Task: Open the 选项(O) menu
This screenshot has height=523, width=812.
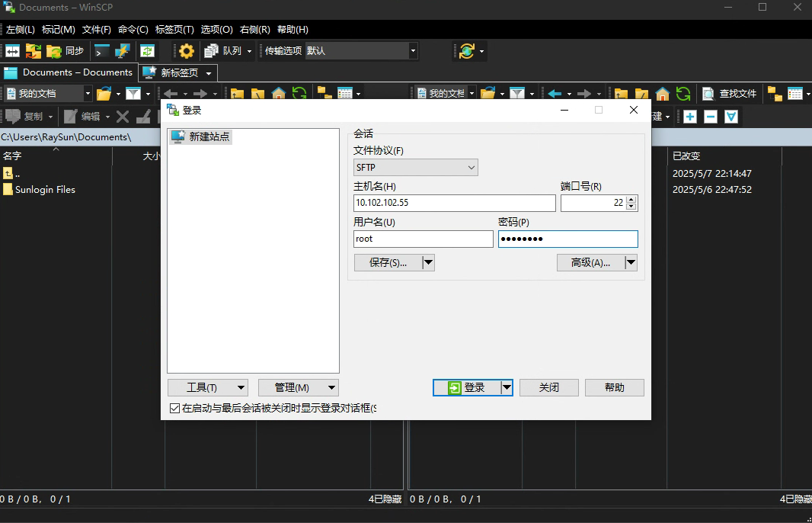Action: [216, 30]
